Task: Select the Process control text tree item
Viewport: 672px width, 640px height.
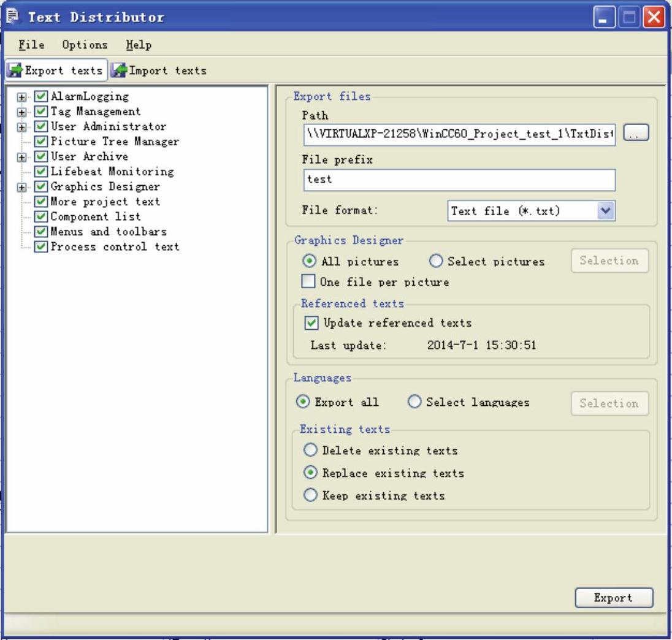Action: [x=115, y=247]
